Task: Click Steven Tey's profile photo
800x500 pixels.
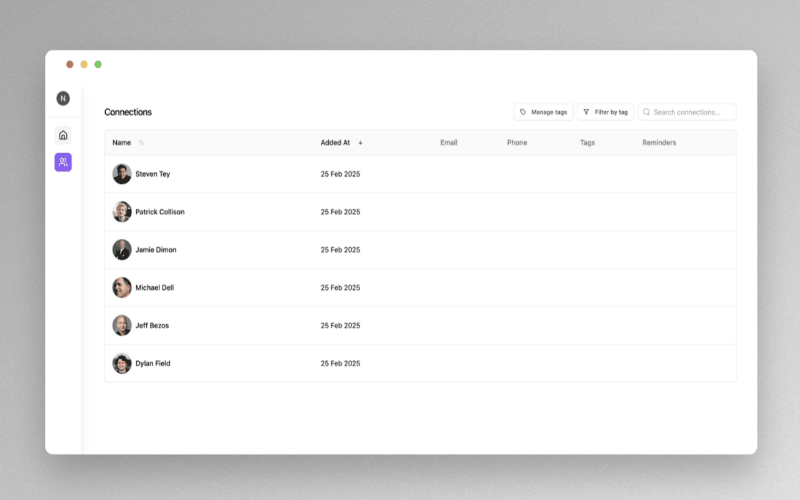Action: click(x=122, y=174)
